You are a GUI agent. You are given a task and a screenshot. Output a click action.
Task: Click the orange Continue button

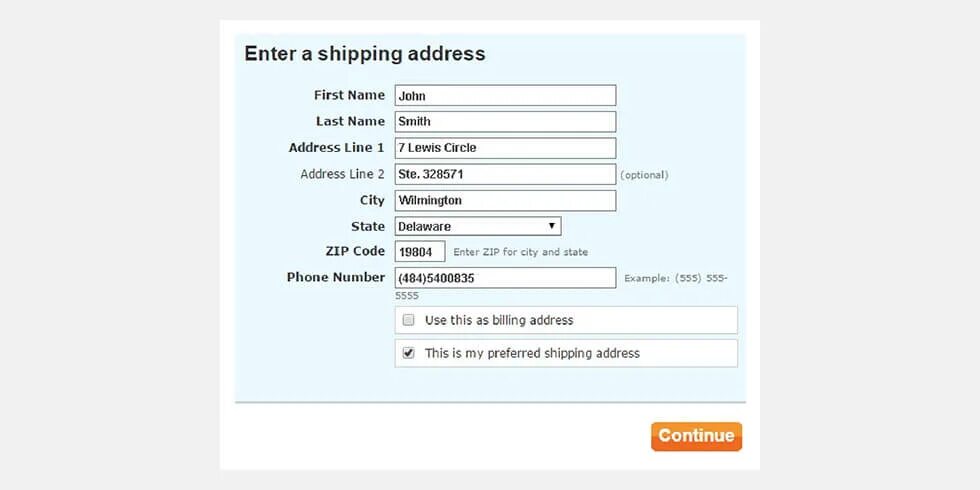(696, 436)
